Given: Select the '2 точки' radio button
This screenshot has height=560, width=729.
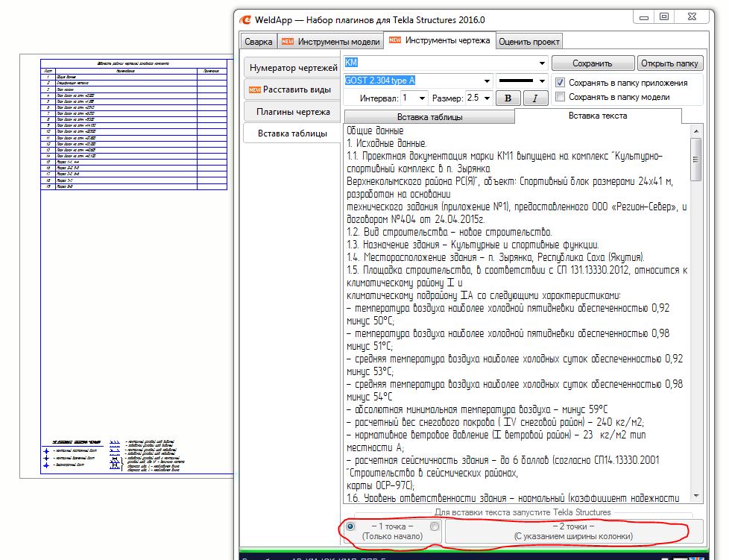Looking at the screenshot, I should click(435, 527).
